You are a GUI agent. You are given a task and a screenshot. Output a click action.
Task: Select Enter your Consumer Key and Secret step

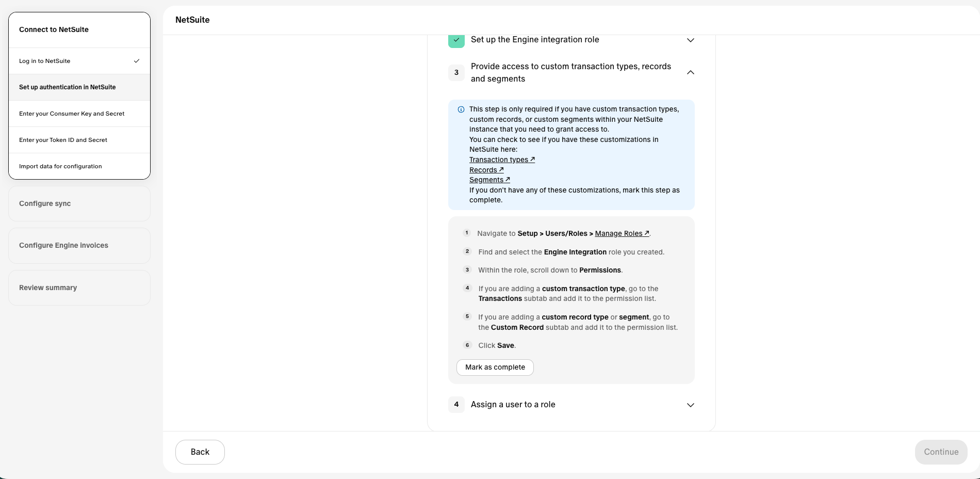pyautogui.click(x=79, y=114)
